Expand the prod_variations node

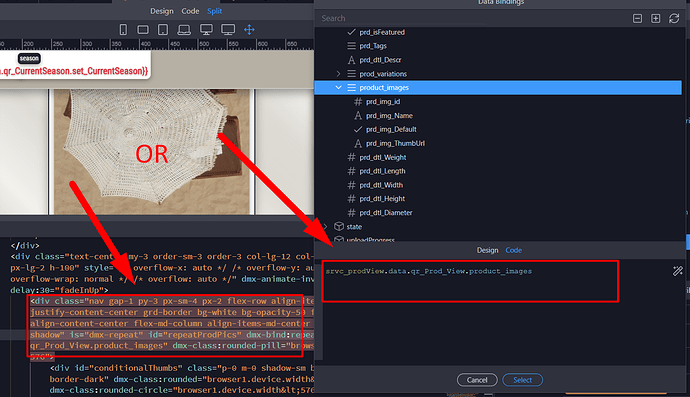coord(338,74)
